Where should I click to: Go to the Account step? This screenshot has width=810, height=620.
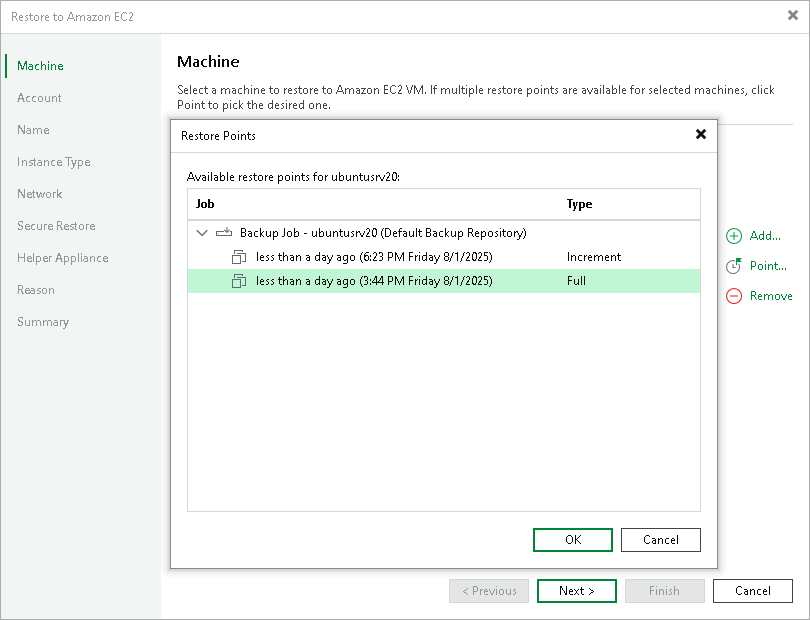point(39,98)
